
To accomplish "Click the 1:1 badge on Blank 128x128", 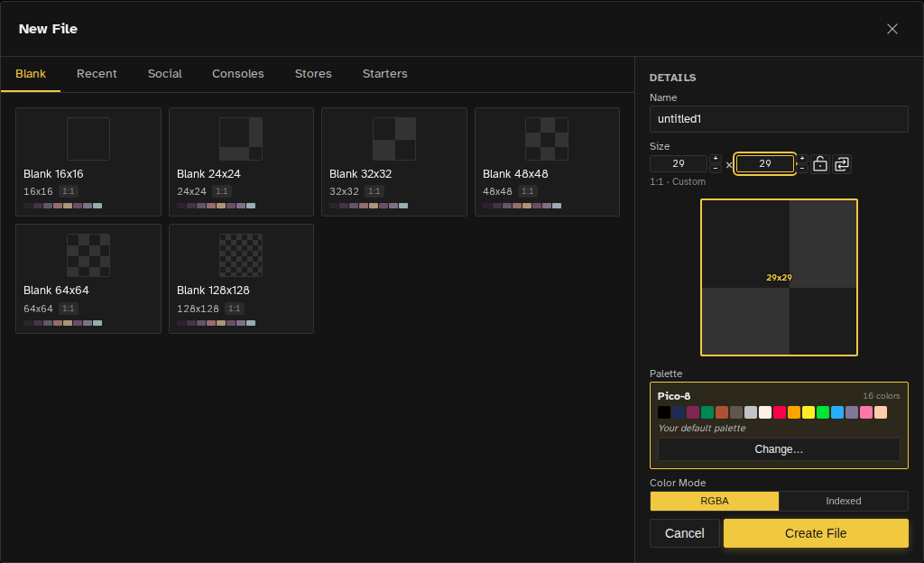I will point(235,309).
